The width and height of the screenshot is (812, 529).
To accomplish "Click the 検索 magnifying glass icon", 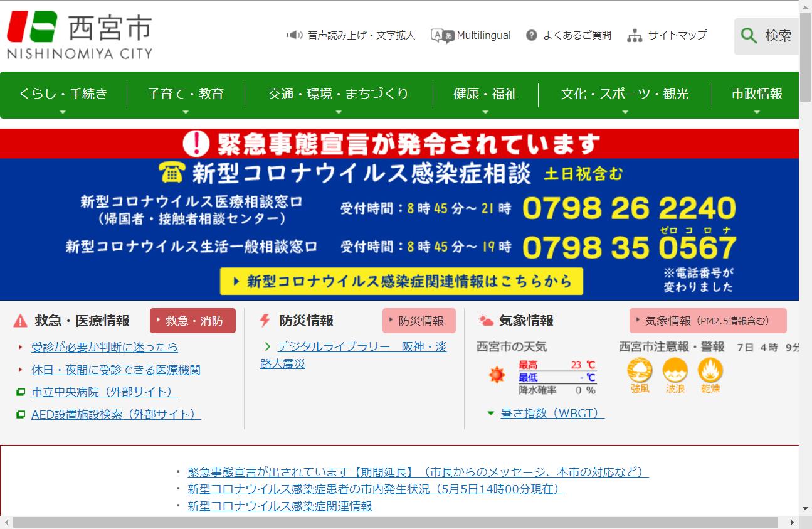I will [x=749, y=36].
